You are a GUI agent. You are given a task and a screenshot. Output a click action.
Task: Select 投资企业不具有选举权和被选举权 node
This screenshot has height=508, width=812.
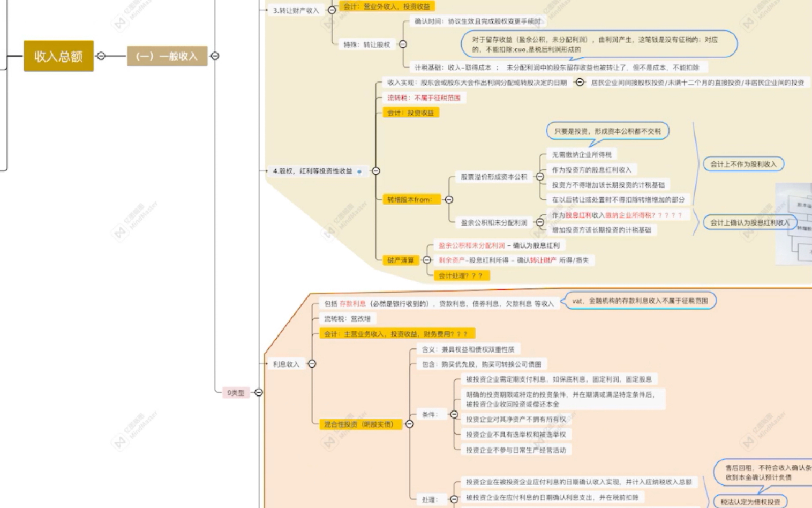[516, 435]
